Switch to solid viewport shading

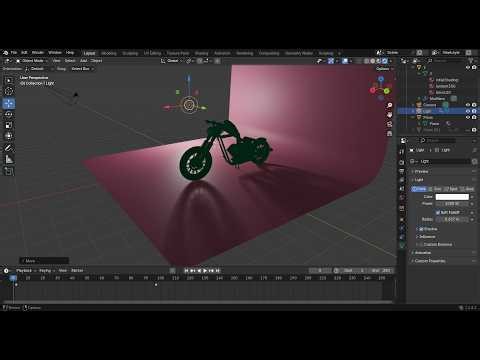click(x=373, y=61)
